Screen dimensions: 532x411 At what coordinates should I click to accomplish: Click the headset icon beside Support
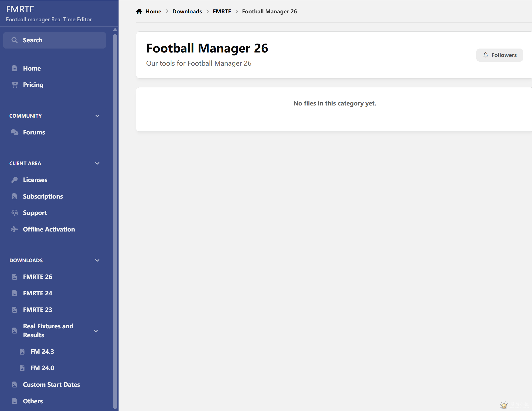[15, 213]
